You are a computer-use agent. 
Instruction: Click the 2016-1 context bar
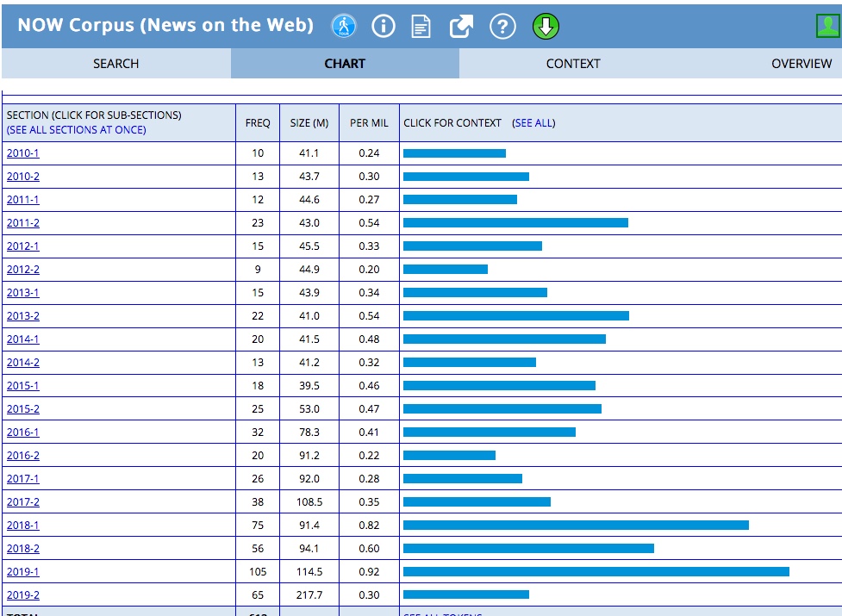(x=490, y=432)
